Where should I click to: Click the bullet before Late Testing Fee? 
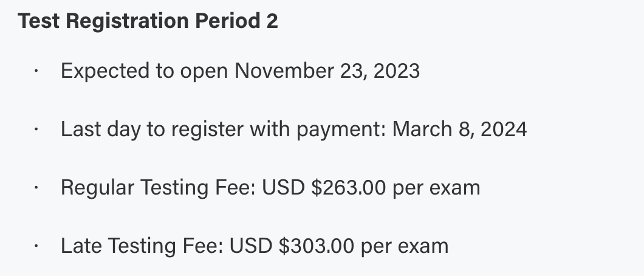pos(36,246)
